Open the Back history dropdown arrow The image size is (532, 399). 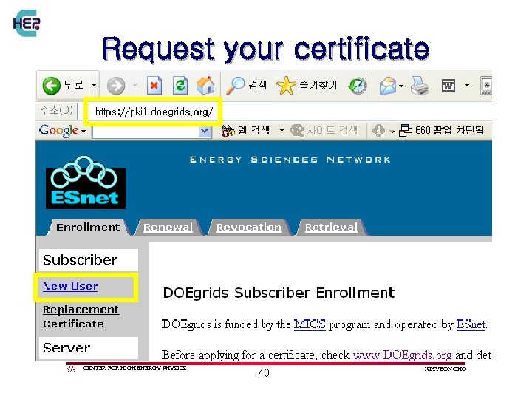[x=94, y=85]
